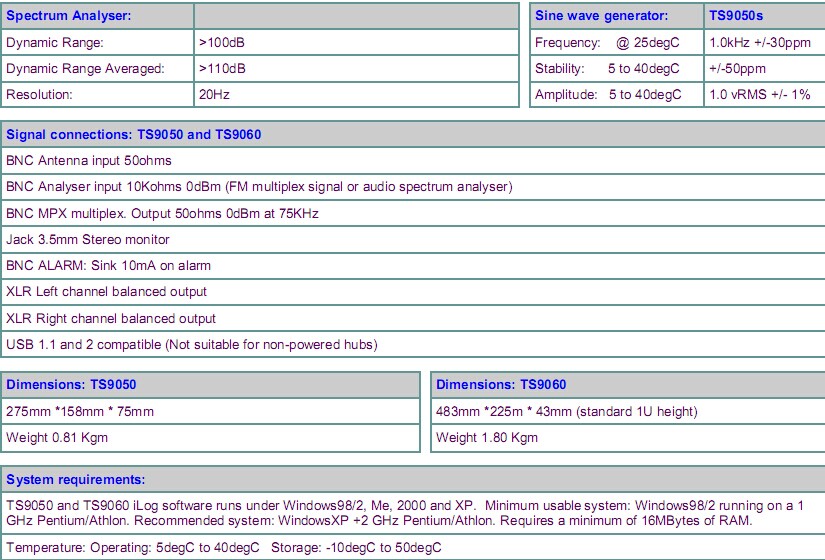Click the BNC Analyser input 10Kohms row
The height and width of the screenshot is (560, 825).
[x=259, y=187]
